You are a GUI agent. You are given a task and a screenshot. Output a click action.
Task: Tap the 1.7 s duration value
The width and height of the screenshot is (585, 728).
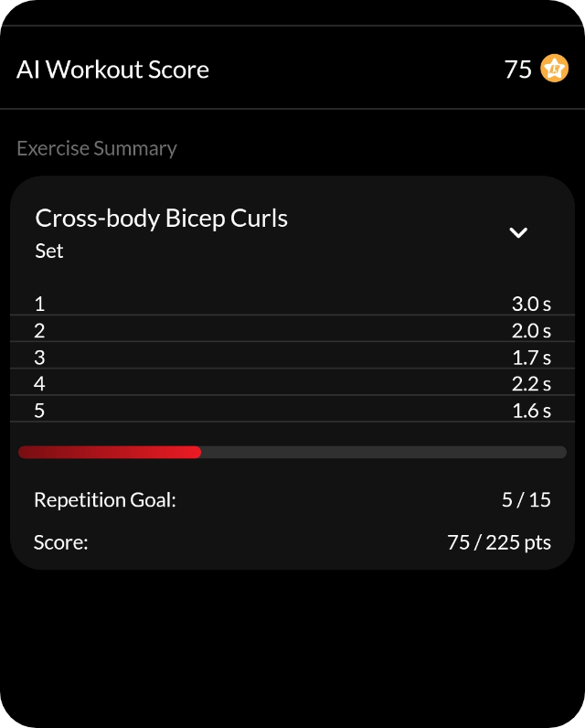click(531, 357)
